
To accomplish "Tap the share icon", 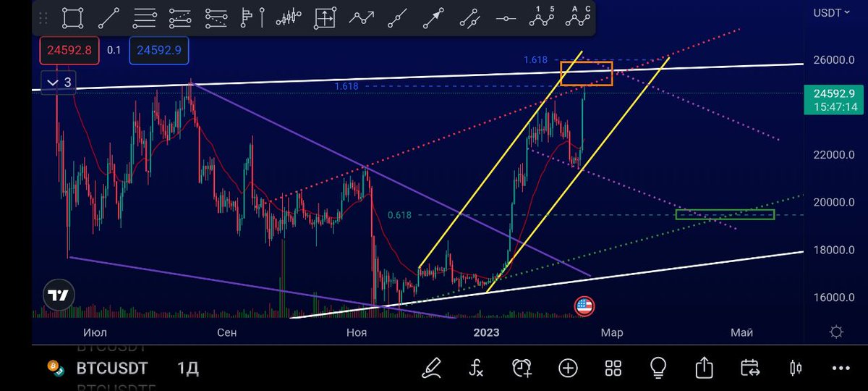I will pos(704,368).
